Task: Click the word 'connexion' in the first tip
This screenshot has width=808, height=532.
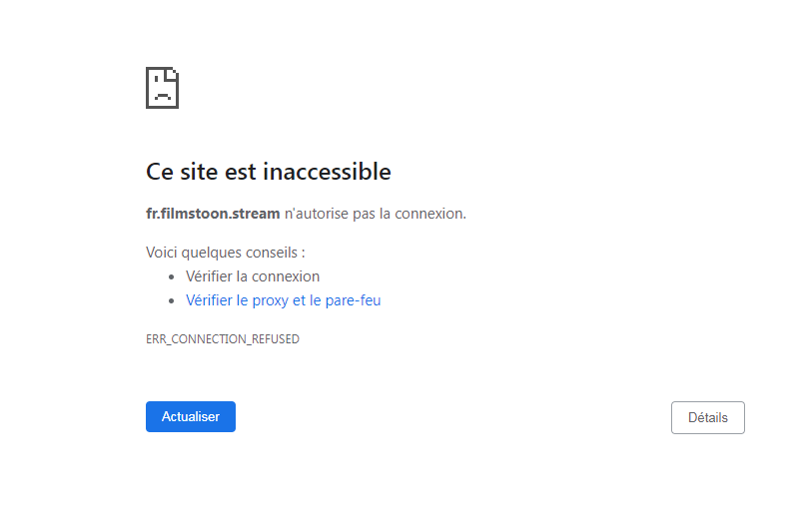Action: point(286,276)
